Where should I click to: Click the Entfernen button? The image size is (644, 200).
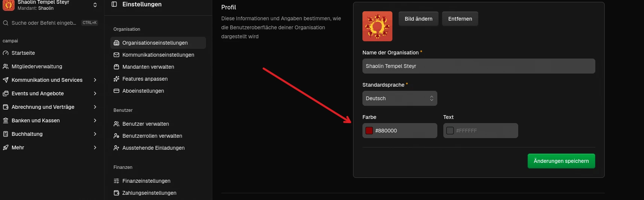point(460,19)
